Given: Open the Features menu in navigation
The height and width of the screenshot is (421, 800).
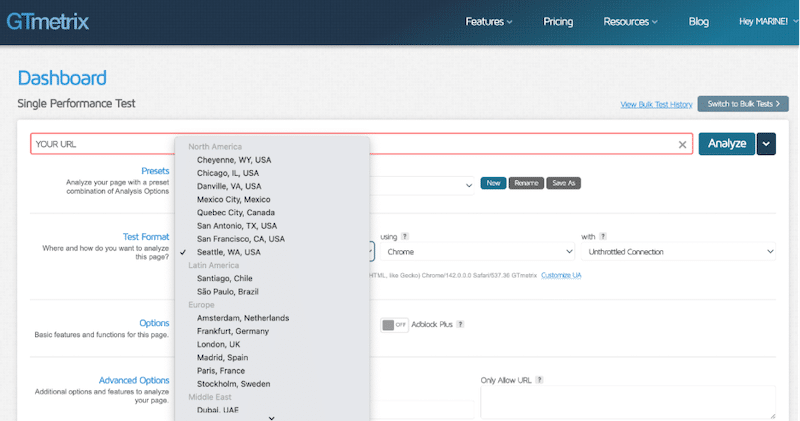Looking at the screenshot, I should pos(488,21).
